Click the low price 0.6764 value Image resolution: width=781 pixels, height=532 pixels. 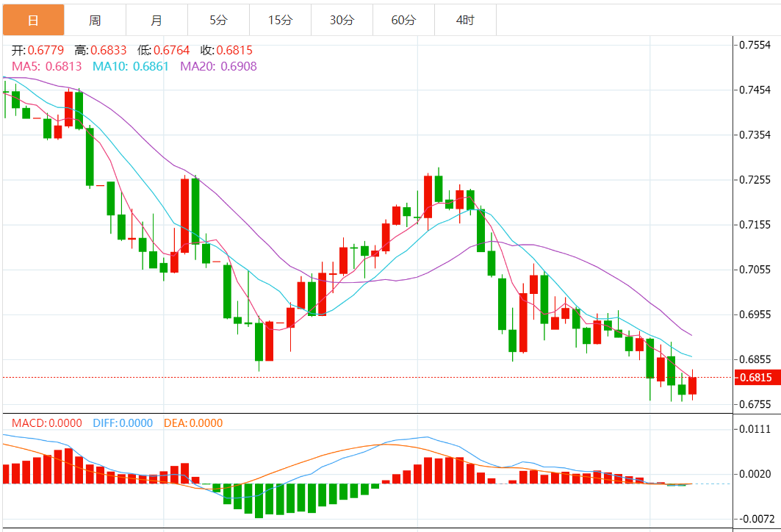coord(172,50)
